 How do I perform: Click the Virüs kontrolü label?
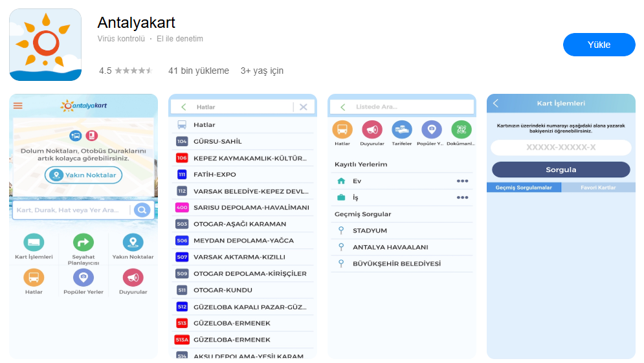tap(121, 39)
